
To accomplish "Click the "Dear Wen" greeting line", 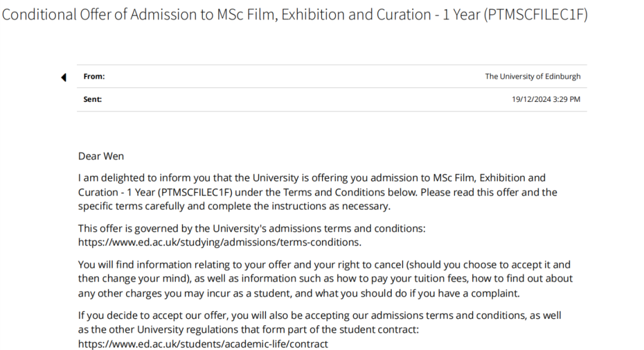I will tap(101, 156).
